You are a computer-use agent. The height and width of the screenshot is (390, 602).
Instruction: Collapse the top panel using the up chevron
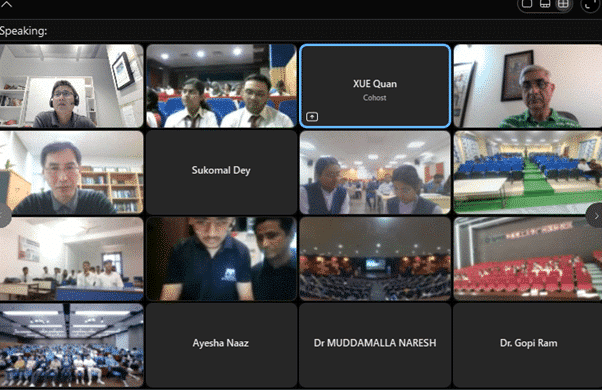7,5
